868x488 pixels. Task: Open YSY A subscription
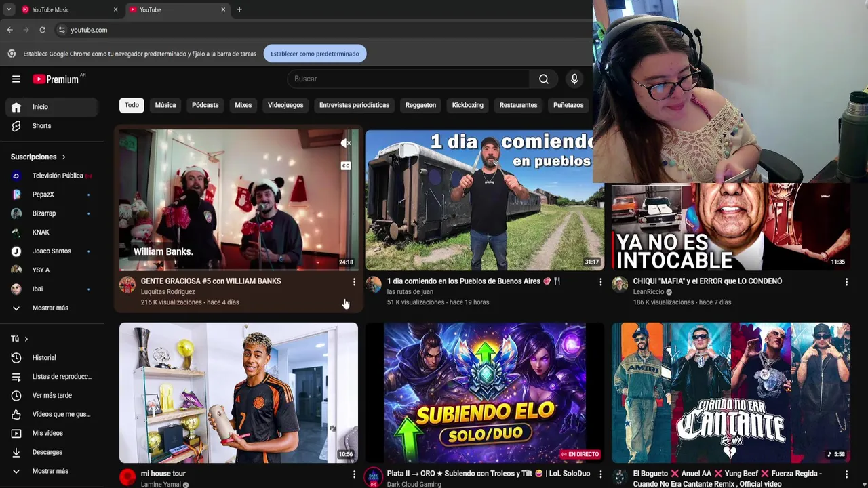(x=52, y=270)
